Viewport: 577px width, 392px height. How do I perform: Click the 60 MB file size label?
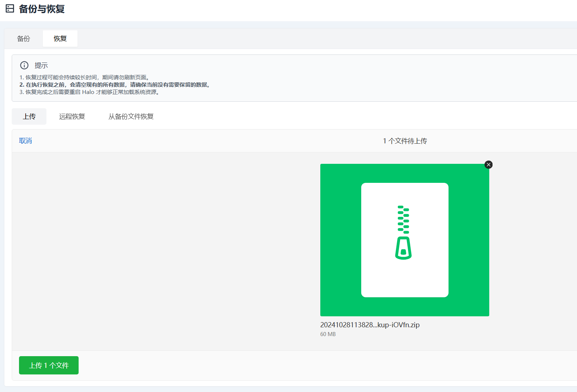(x=328, y=334)
